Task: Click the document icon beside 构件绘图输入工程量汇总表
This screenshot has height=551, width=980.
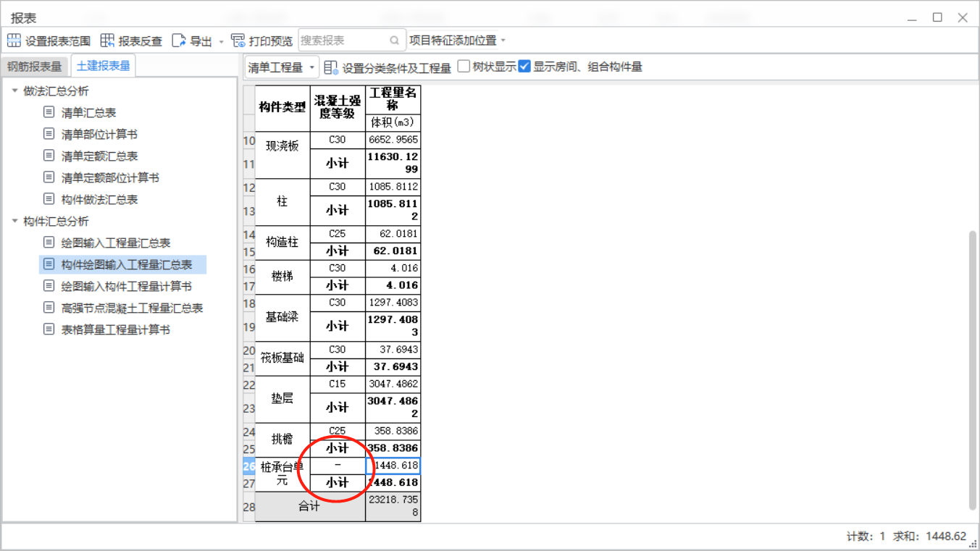Action: (49, 264)
